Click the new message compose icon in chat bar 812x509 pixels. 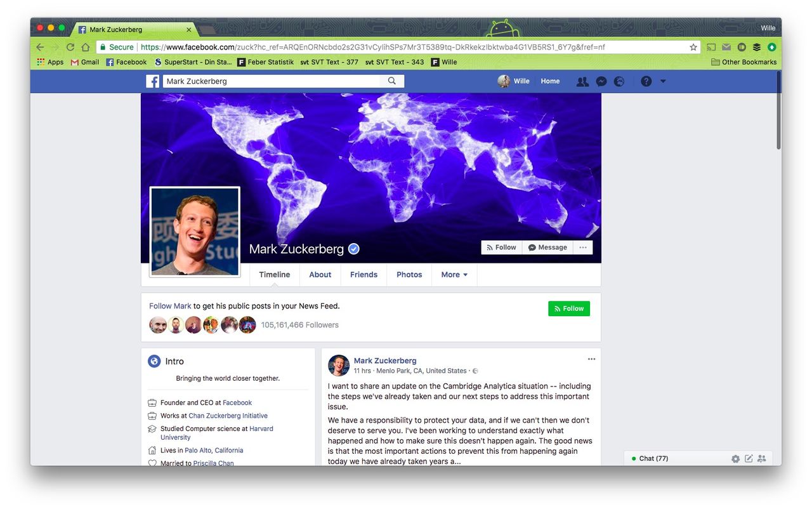[x=749, y=459]
